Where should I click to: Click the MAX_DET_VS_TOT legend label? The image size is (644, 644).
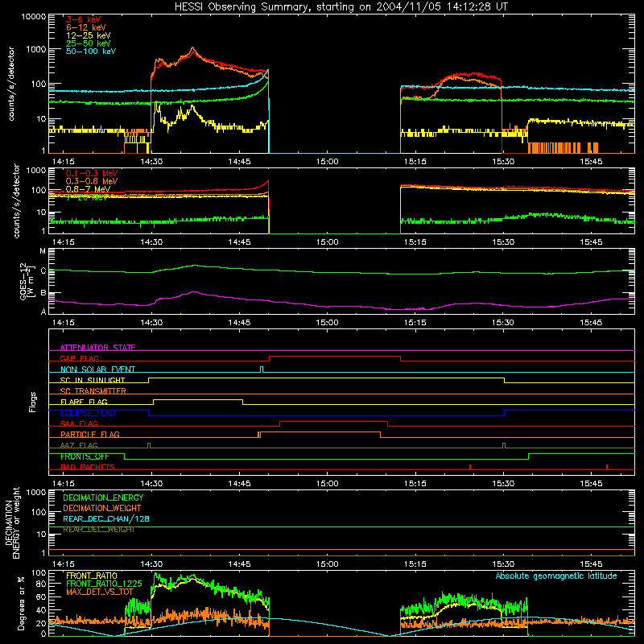pyautogui.click(x=100, y=592)
